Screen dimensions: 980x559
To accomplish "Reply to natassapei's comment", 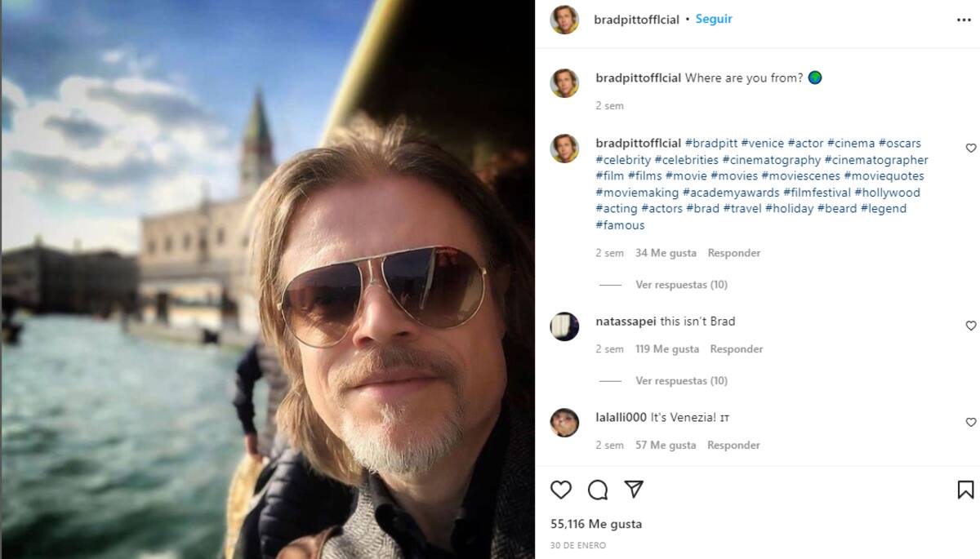I will (x=736, y=349).
